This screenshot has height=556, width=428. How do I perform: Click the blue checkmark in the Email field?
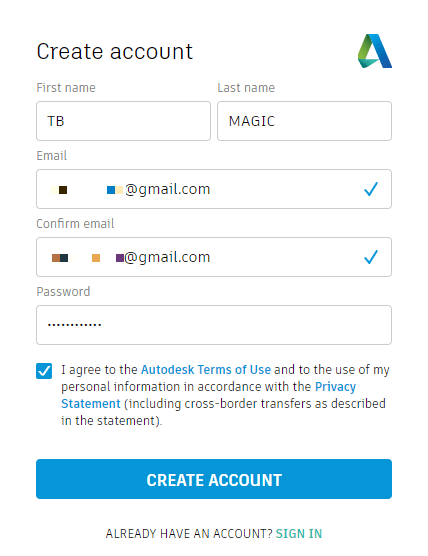(x=371, y=189)
